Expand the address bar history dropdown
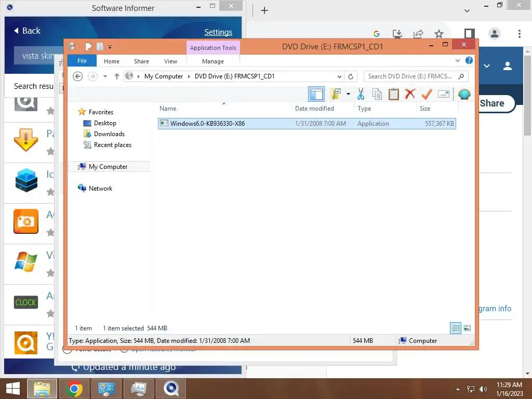 point(339,76)
